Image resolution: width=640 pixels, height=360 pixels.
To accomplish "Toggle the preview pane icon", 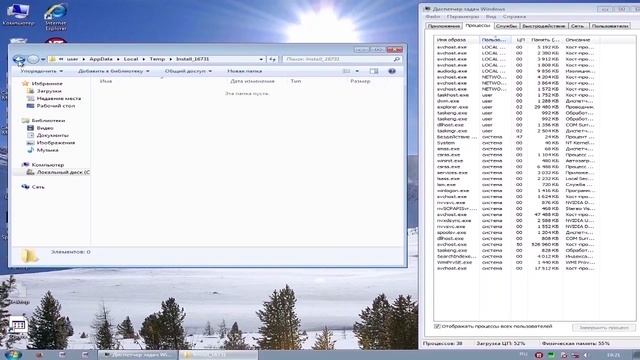I will (373, 71).
